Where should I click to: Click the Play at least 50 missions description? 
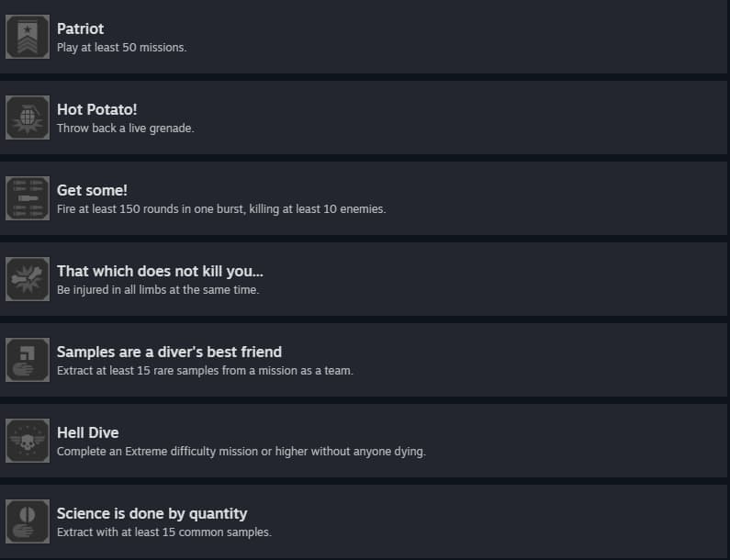[121, 48]
